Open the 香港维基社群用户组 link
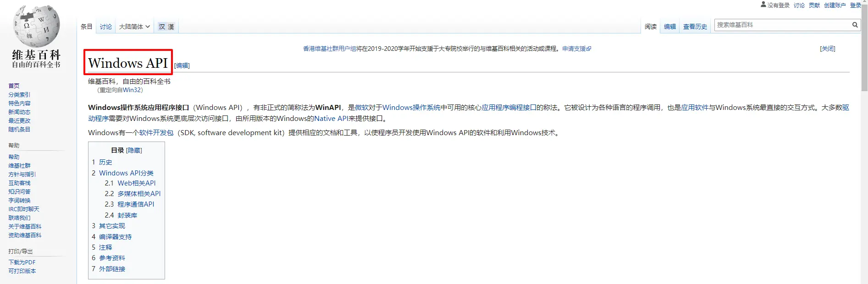 pyautogui.click(x=330, y=49)
